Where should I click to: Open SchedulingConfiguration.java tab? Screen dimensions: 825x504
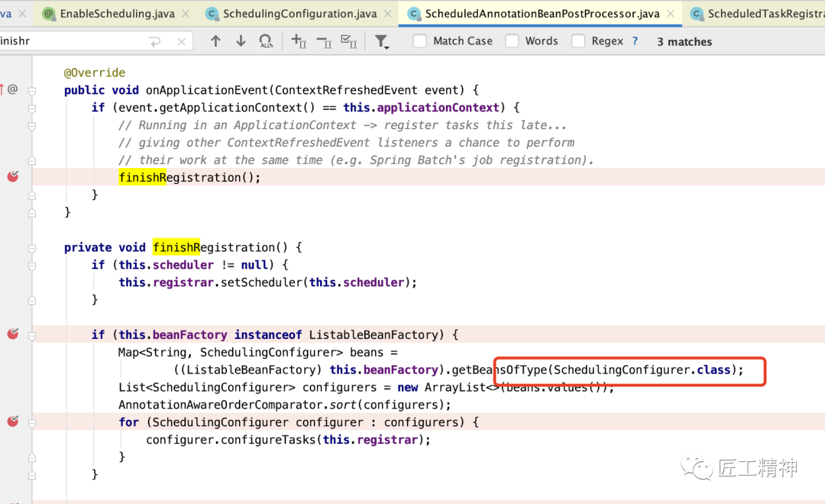(x=299, y=14)
